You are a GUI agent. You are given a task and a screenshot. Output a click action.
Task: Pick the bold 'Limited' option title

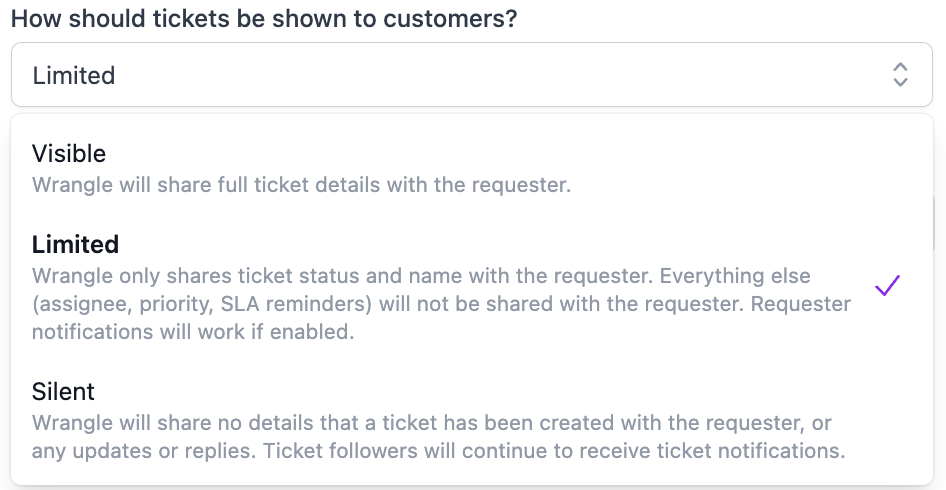(x=75, y=244)
